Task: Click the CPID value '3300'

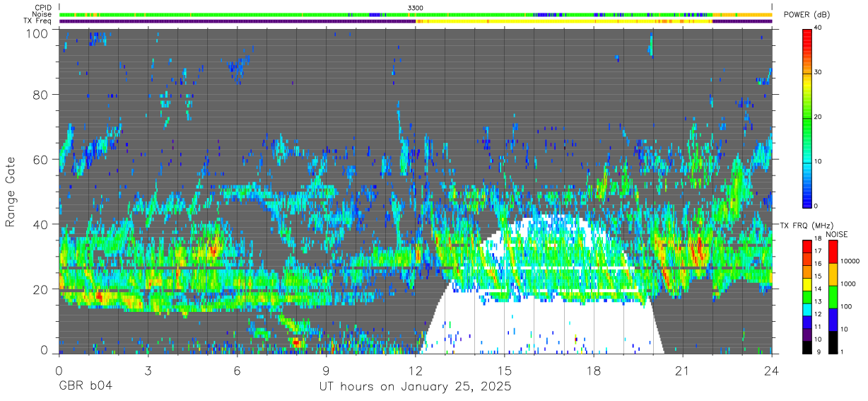Action: pos(416,7)
